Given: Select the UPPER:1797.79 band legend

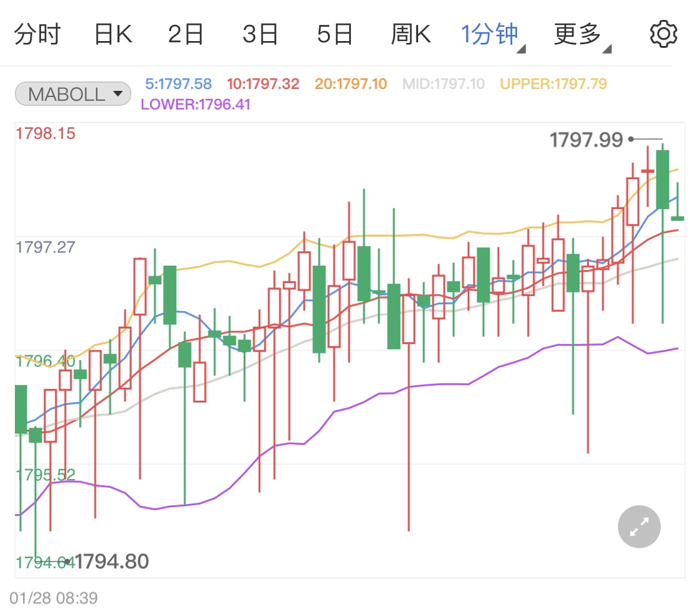Looking at the screenshot, I should click(553, 84).
